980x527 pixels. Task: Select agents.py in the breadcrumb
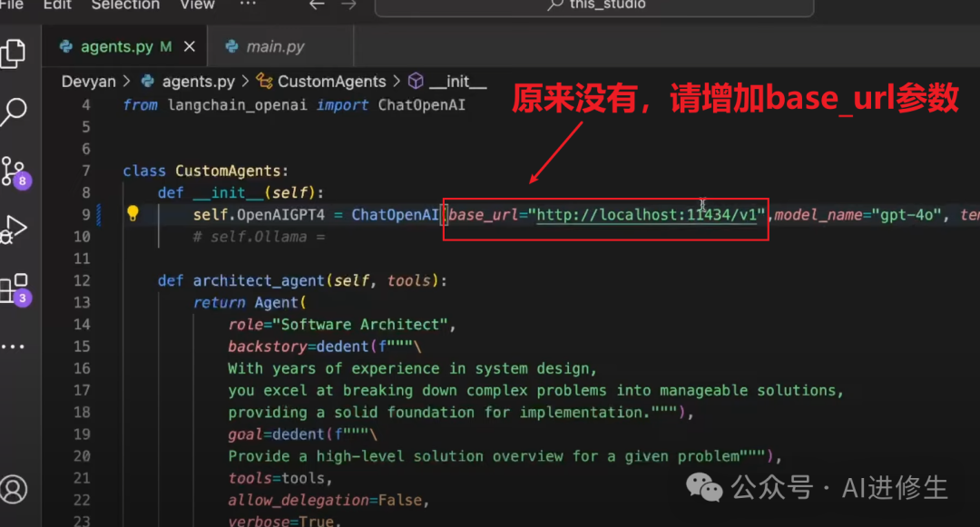click(198, 81)
